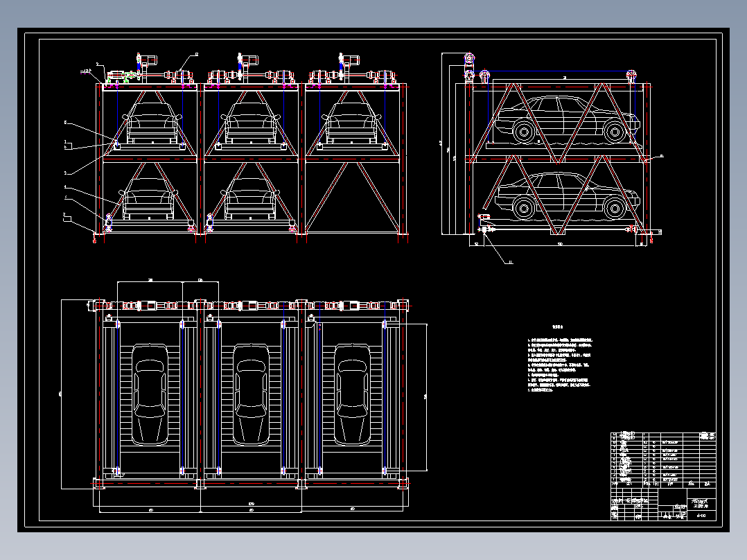Pick the middle car in the plan view
747x560 pixels.
[251, 394]
